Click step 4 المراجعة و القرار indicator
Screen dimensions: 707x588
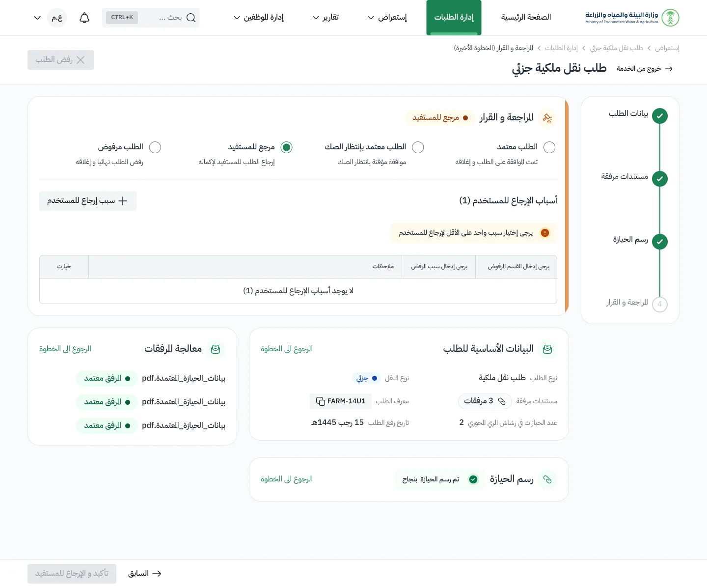coord(660,304)
